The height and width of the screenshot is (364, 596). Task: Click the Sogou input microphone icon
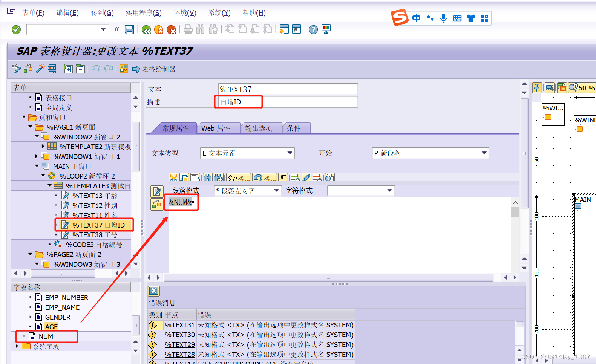[444, 18]
